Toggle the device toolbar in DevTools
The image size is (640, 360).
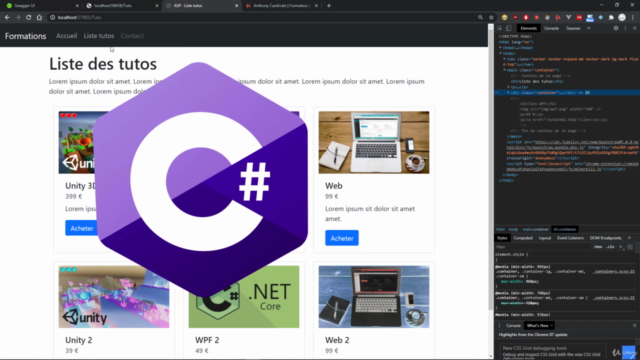click(x=508, y=28)
